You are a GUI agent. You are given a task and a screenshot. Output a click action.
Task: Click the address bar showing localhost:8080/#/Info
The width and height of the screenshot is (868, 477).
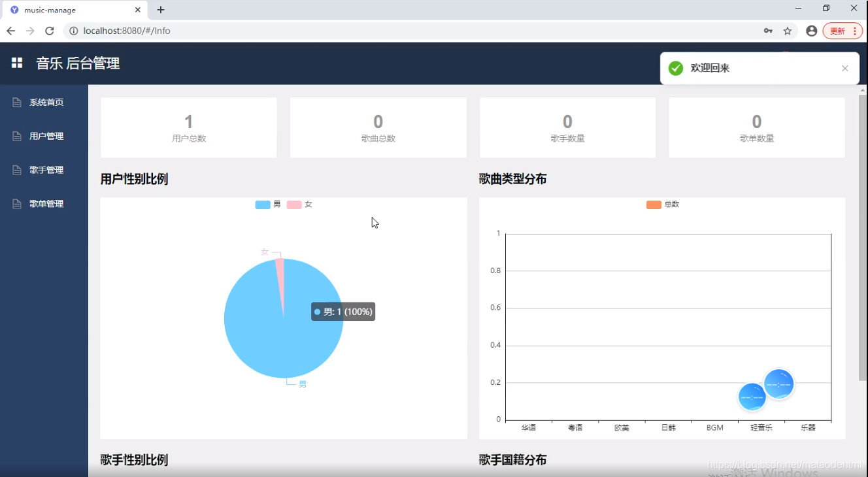(x=412, y=31)
